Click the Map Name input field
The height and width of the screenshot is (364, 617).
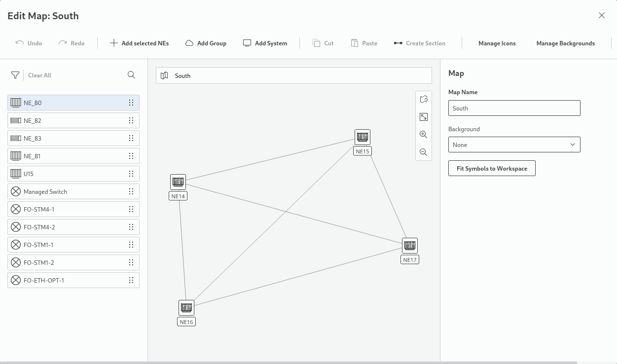point(514,108)
